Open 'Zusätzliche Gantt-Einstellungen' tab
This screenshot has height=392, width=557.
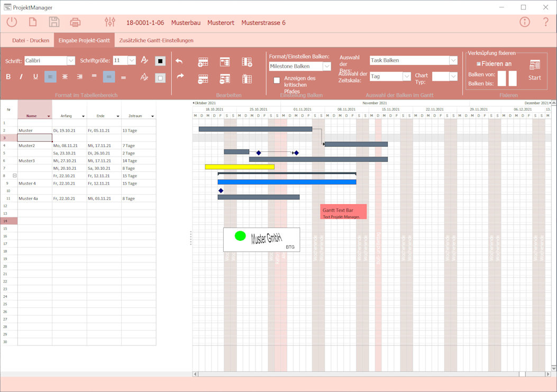156,40
